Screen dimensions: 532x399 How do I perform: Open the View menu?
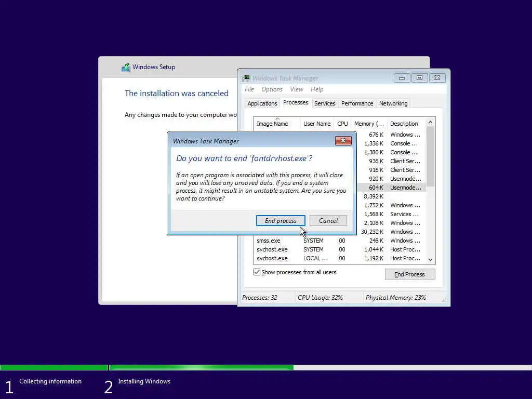coord(297,89)
